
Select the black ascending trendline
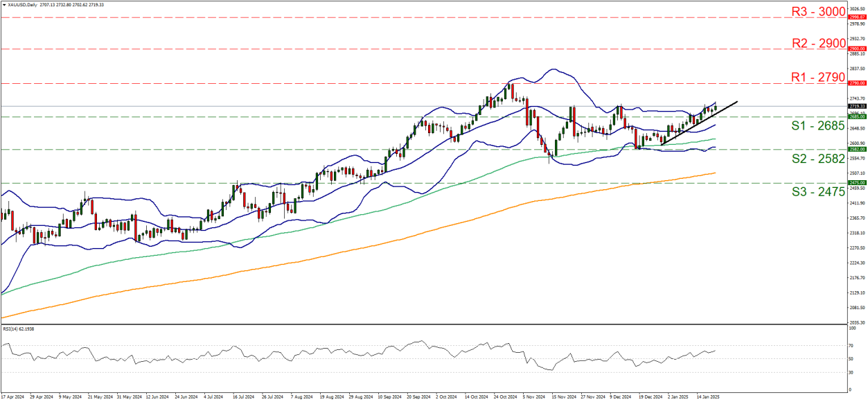(x=700, y=123)
